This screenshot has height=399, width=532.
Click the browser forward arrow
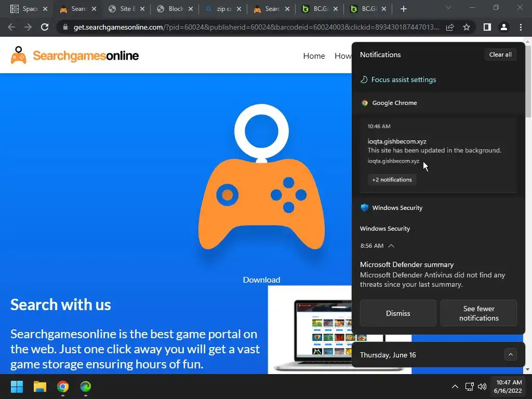point(28,27)
